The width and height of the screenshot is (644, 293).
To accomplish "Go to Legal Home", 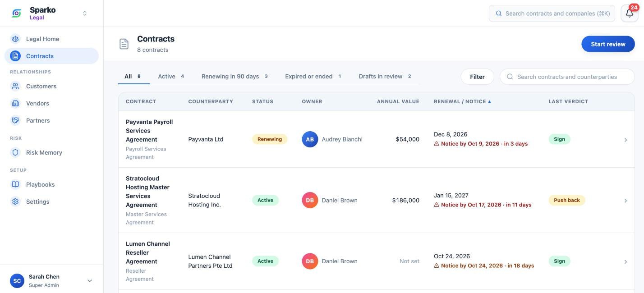I will pos(51,39).
